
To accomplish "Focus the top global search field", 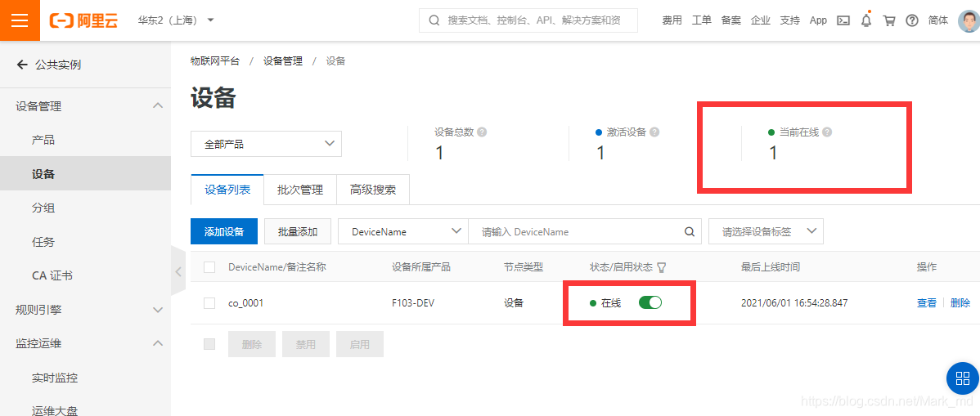I will pos(528,20).
